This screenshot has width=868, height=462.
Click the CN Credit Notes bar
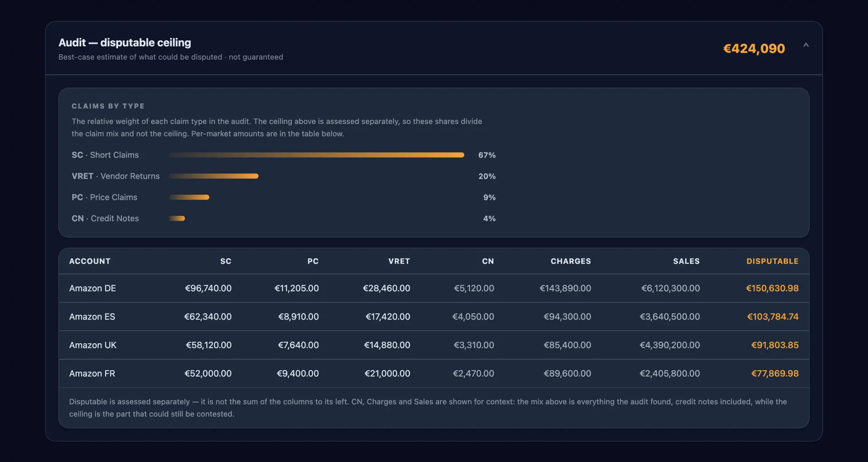click(x=177, y=218)
